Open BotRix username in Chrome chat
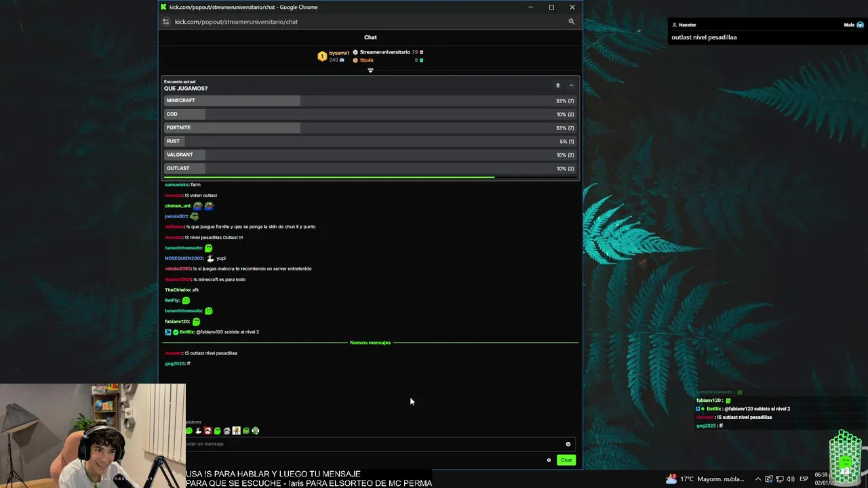This screenshot has width=868, height=488. (186, 332)
